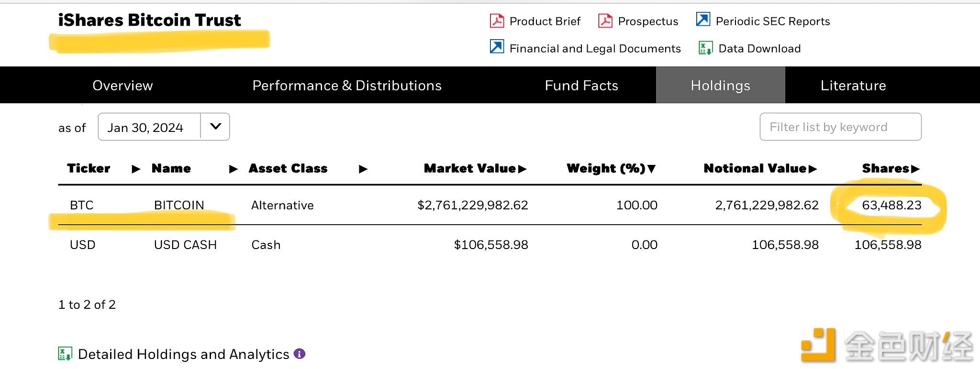Sort by Shares column arrow
This screenshot has width=980, height=369.
click(915, 169)
